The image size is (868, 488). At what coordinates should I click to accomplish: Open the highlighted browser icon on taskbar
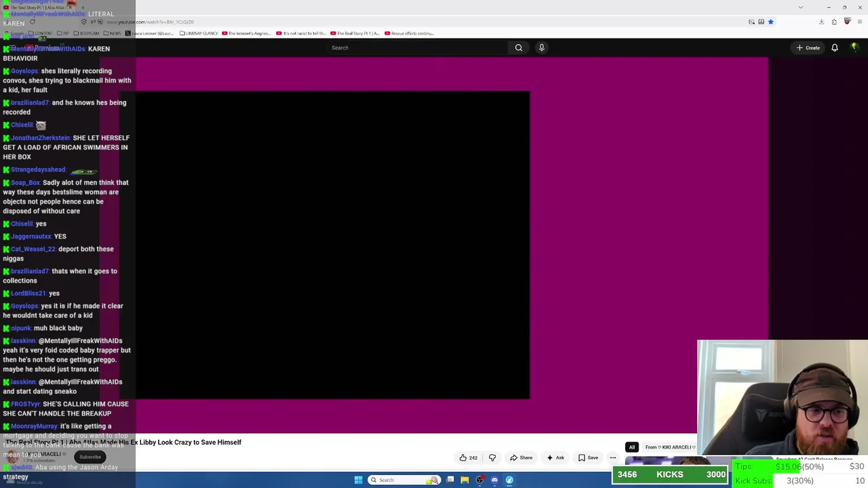pos(509,480)
